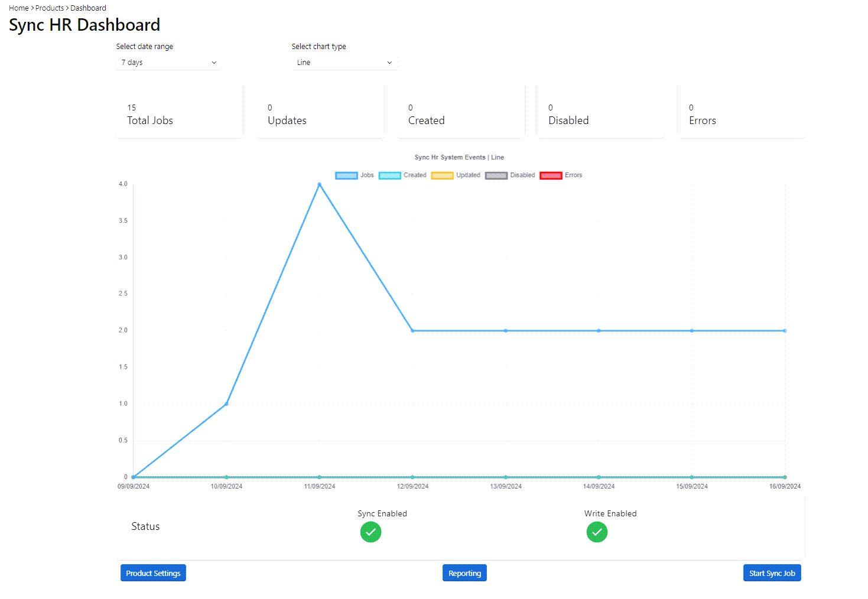Click the Disabled legend color swatch
This screenshot has width=868, height=599.
pyautogui.click(x=496, y=175)
